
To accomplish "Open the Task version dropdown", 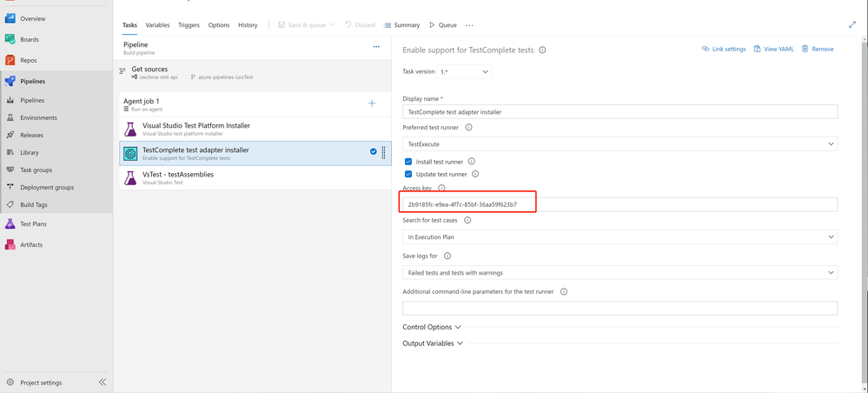I will click(x=464, y=71).
